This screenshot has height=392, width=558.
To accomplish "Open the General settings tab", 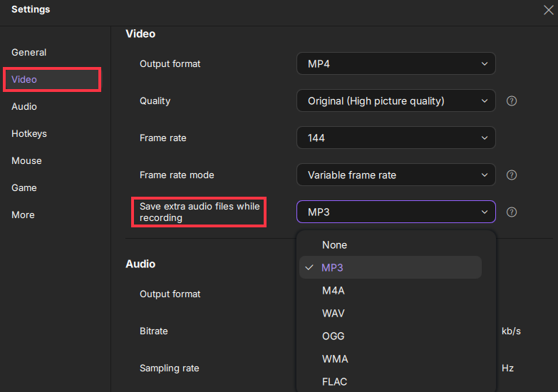I will point(29,52).
